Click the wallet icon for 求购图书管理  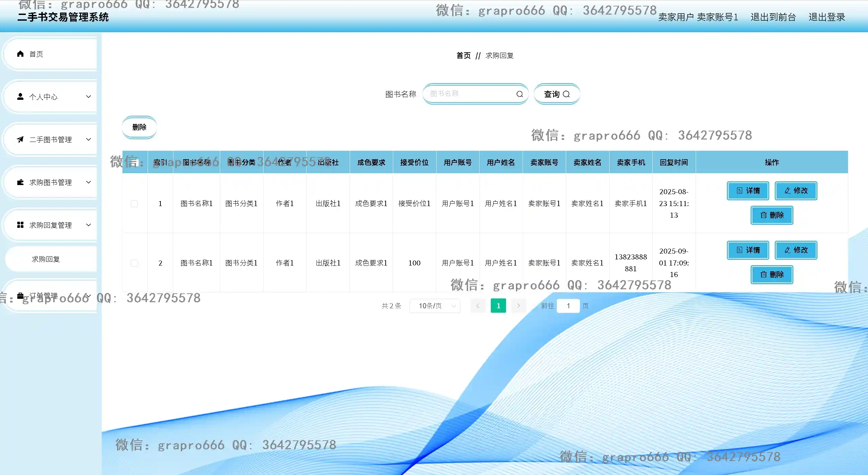click(20, 182)
